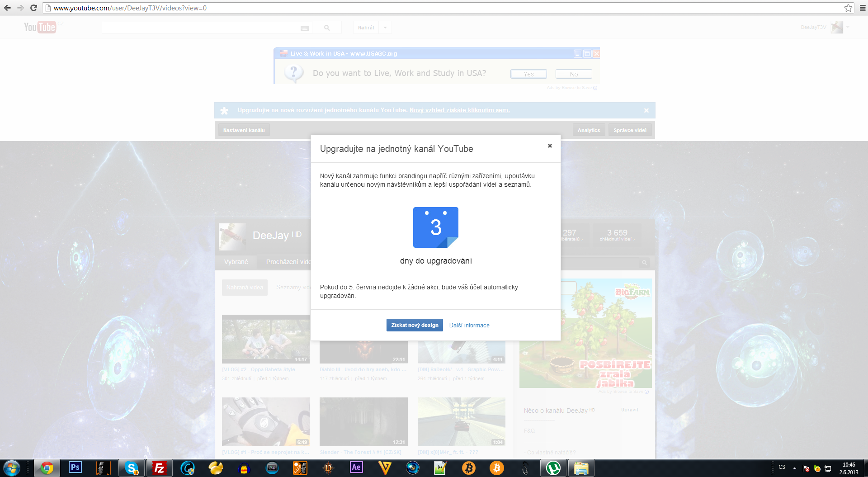Image resolution: width=868 pixels, height=477 pixels.
Task: Reload the page in Chrome
Action: [33, 8]
